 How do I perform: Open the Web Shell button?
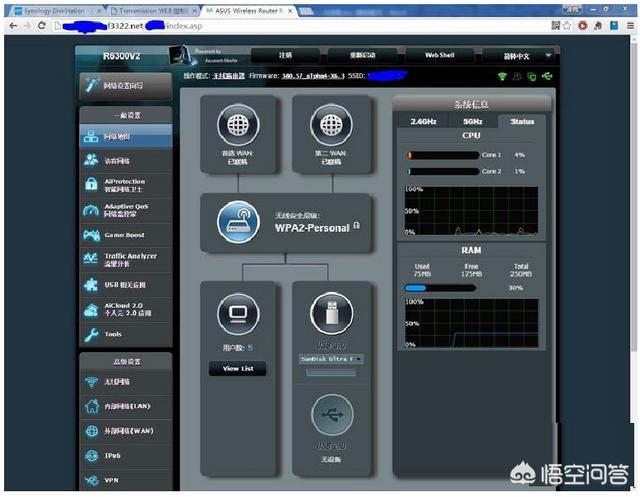(x=440, y=55)
